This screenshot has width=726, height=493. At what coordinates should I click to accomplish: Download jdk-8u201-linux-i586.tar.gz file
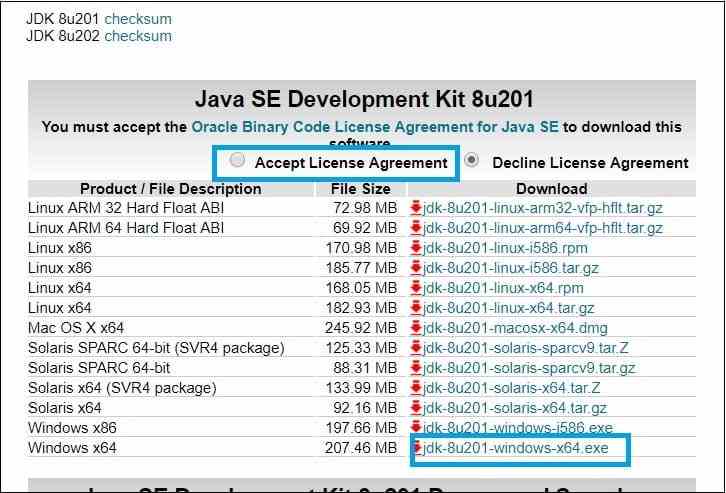click(x=512, y=268)
